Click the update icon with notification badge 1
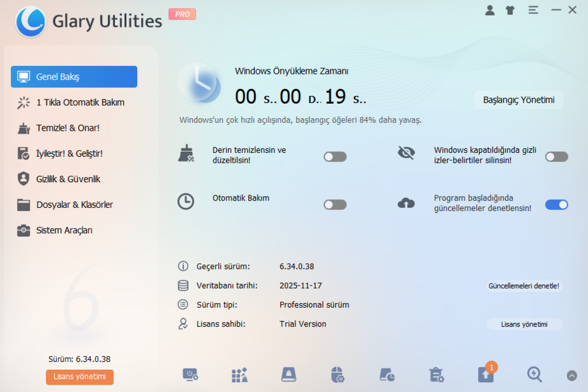This screenshot has height=392, width=588. (485, 375)
